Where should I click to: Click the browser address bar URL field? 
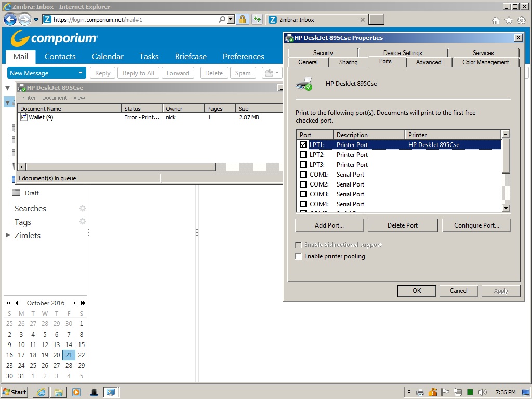[135, 20]
